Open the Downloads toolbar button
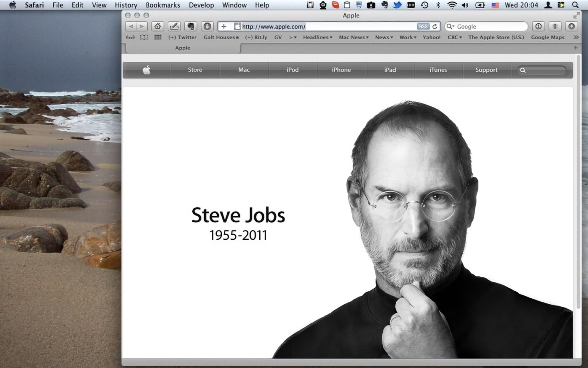This screenshot has height=368, width=588. [x=571, y=26]
